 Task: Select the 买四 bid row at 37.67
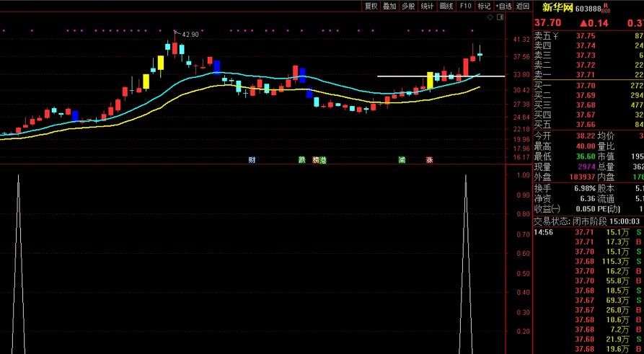click(x=588, y=115)
